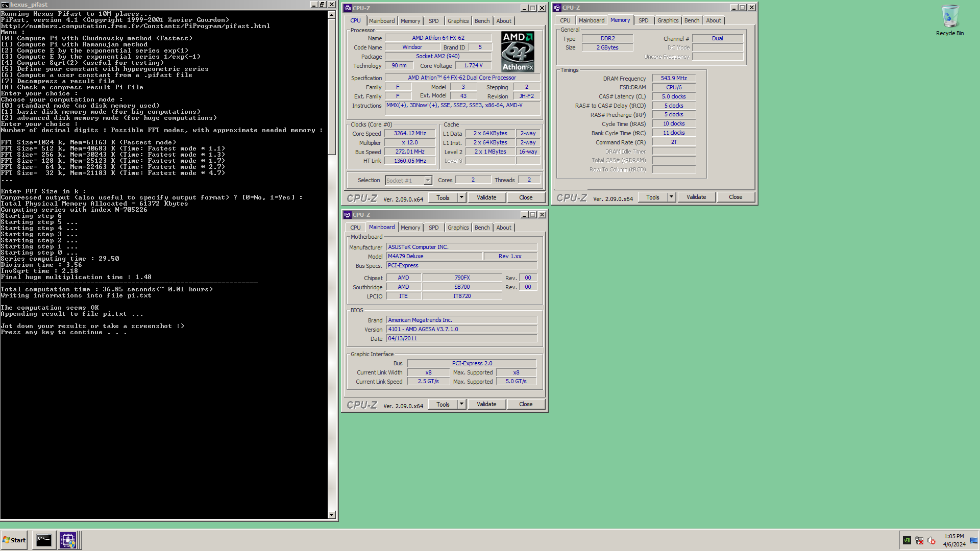Screen dimensions: 980x551
Task: Open Bench tab in CPU window
Action: (x=482, y=21)
